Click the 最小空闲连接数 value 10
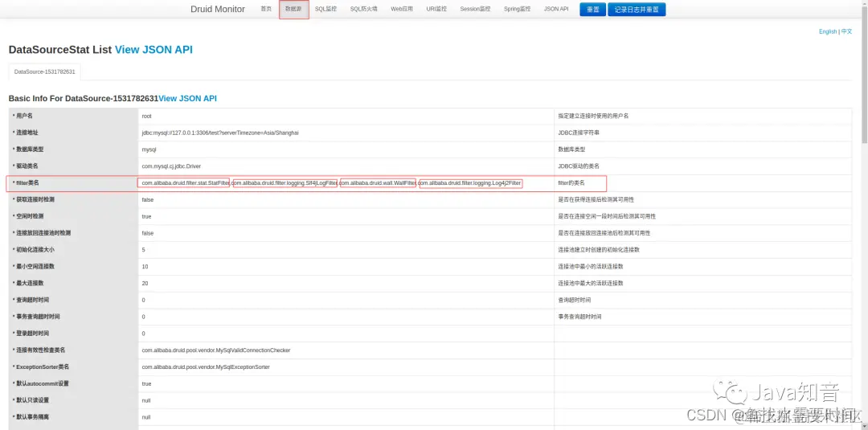This screenshot has width=868, height=430. point(145,266)
